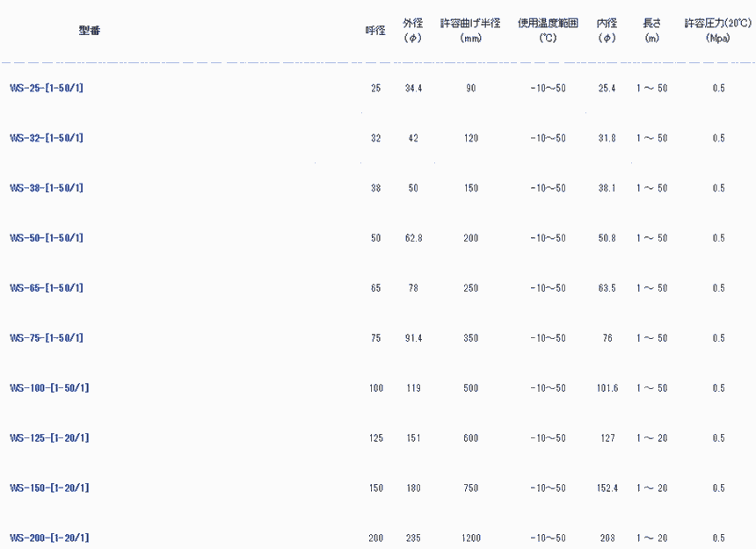Viewport: 756px width, 549px height.
Task: Click the 内径 column header
Action: pos(607,25)
